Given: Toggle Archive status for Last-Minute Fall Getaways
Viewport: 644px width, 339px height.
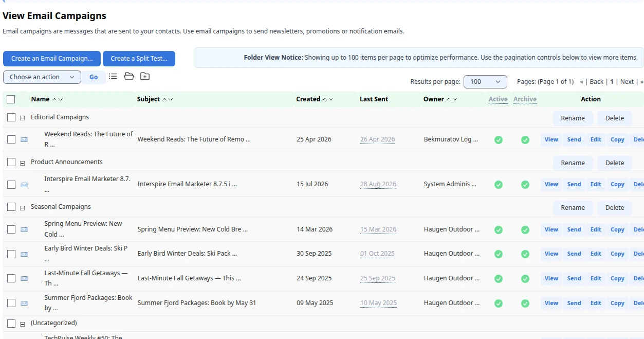Looking at the screenshot, I should tap(525, 278).
